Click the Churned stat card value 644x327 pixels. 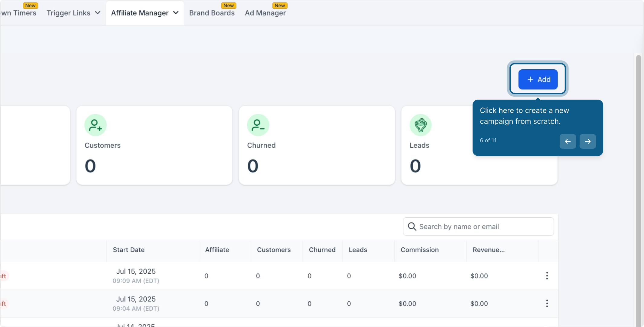coord(253,166)
